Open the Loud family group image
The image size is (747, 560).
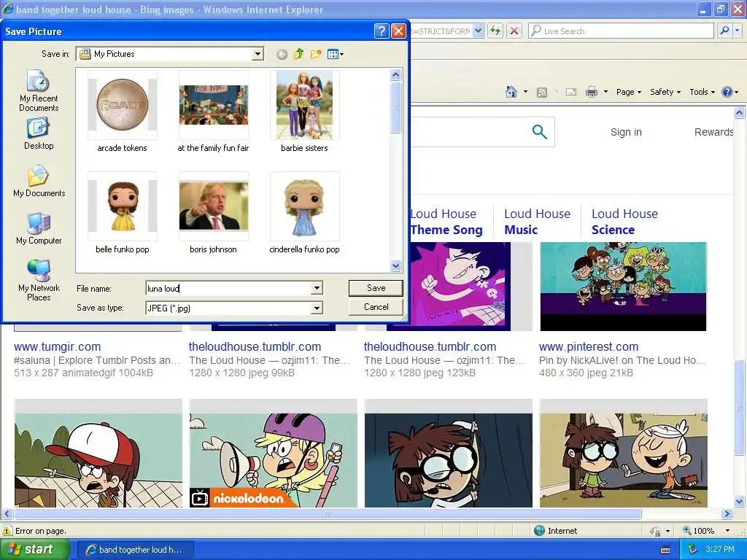(623, 286)
